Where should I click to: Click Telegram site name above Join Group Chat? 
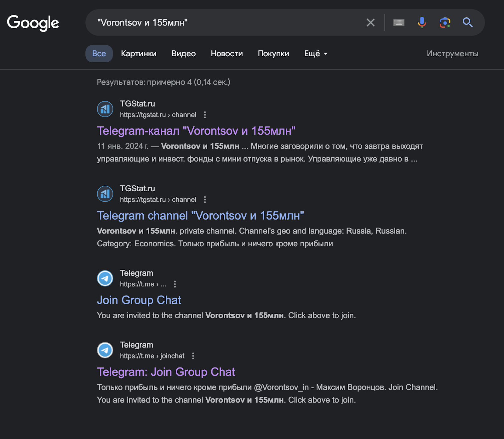pos(136,273)
